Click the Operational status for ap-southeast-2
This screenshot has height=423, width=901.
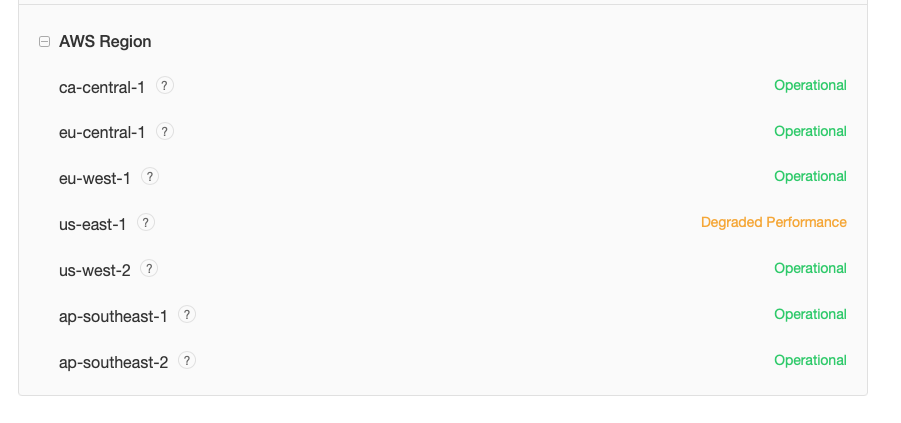point(810,360)
